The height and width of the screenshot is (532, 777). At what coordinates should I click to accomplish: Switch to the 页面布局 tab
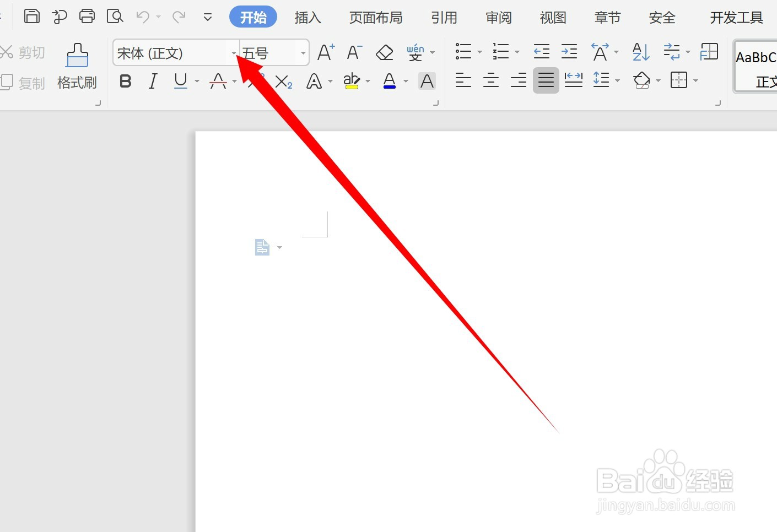(376, 18)
